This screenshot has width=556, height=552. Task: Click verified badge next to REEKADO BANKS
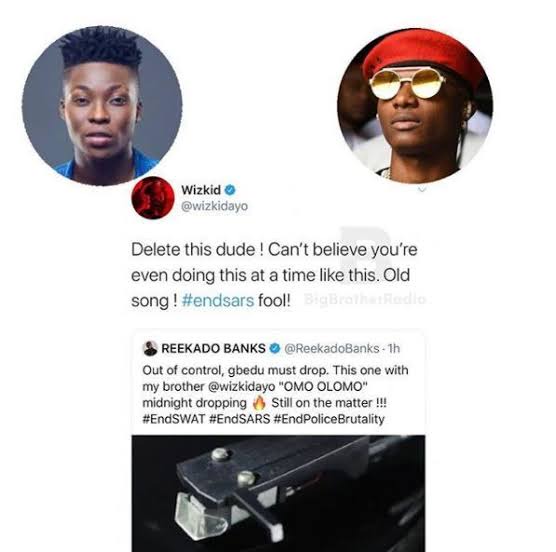pyautogui.click(x=275, y=349)
